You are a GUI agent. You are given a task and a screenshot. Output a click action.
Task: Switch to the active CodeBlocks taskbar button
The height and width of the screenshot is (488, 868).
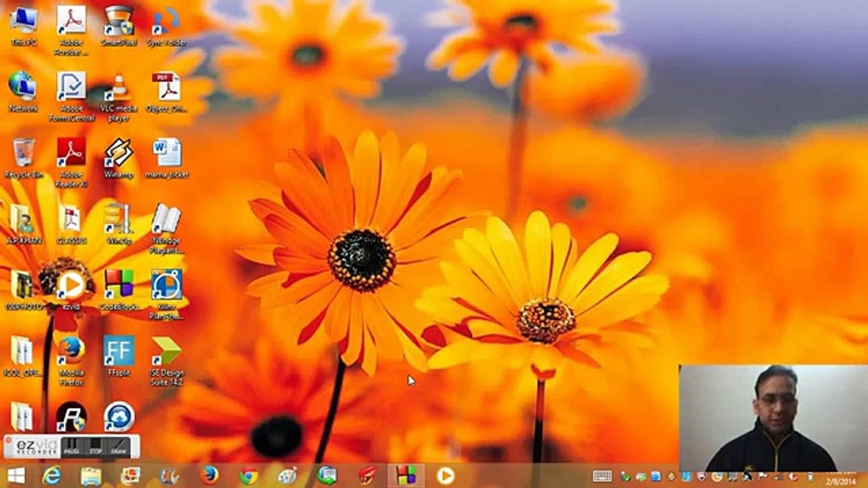pos(406,476)
